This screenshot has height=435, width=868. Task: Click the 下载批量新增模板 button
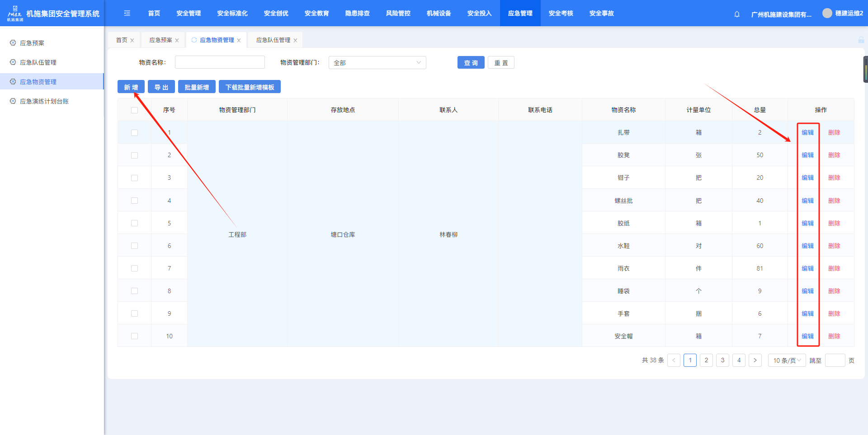pos(250,87)
